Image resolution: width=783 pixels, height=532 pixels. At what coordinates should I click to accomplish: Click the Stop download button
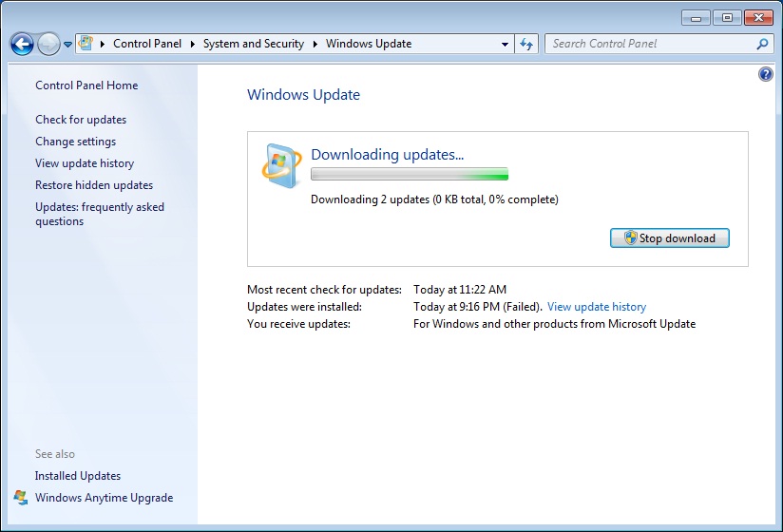(670, 238)
